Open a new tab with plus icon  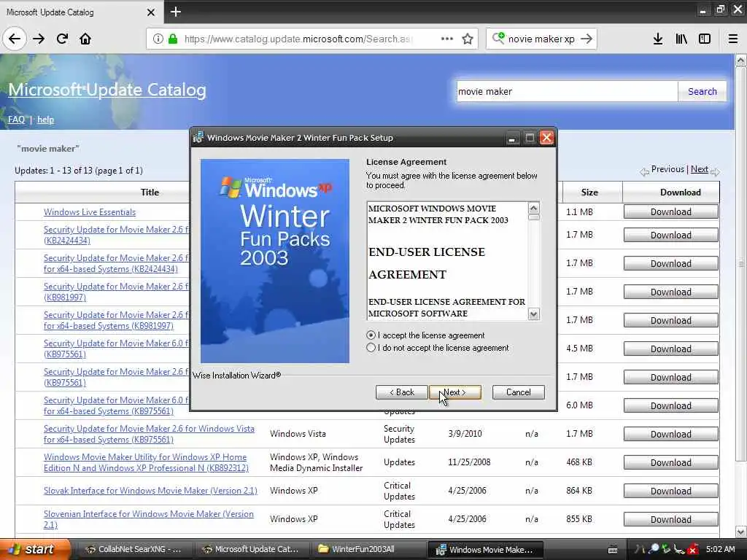click(x=175, y=12)
